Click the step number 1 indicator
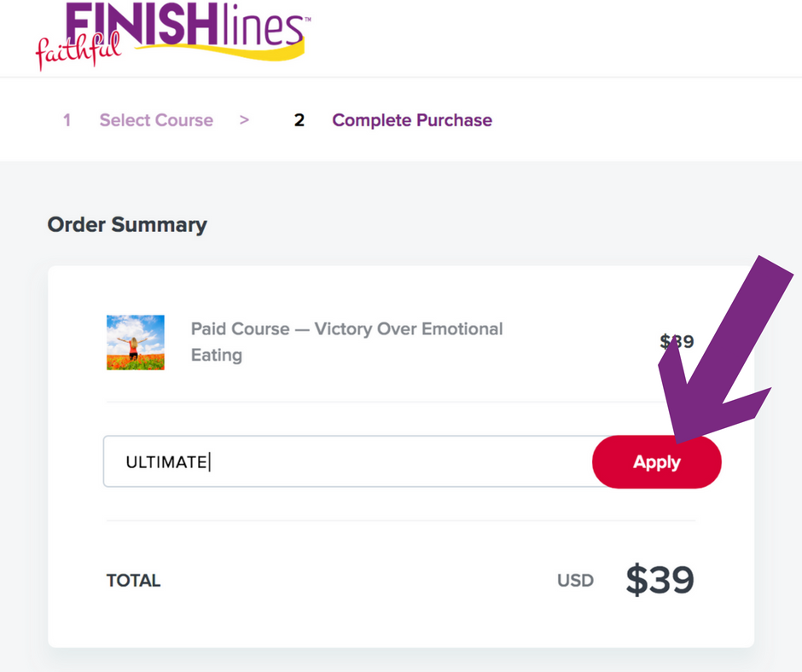The height and width of the screenshot is (672, 802). pyautogui.click(x=67, y=120)
